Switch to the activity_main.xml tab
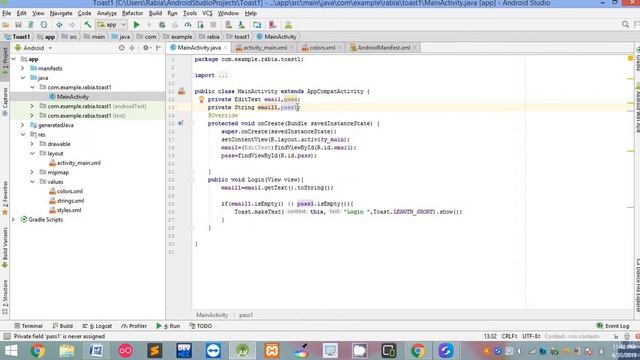The image size is (640, 360). (x=265, y=48)
